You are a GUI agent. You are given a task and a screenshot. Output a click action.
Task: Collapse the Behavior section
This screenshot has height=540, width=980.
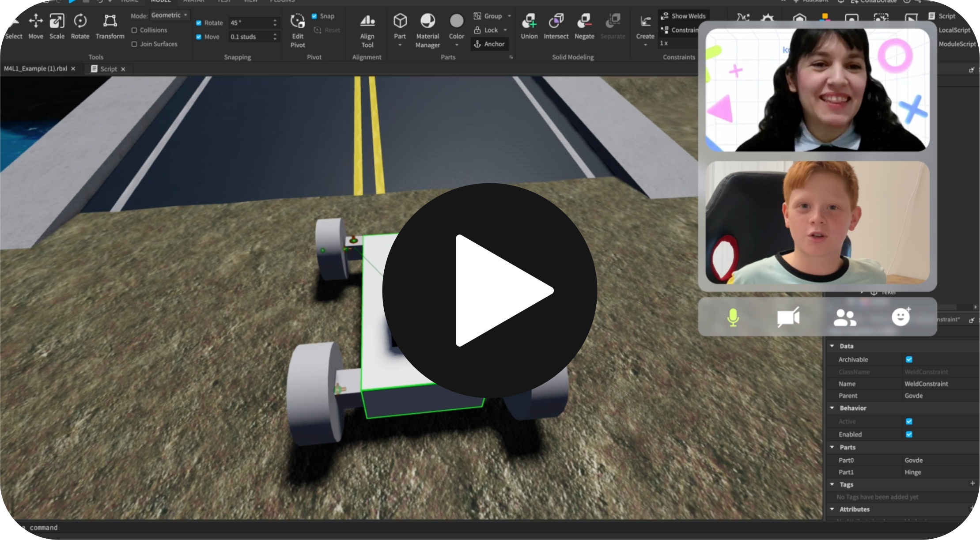coord(832,408)
